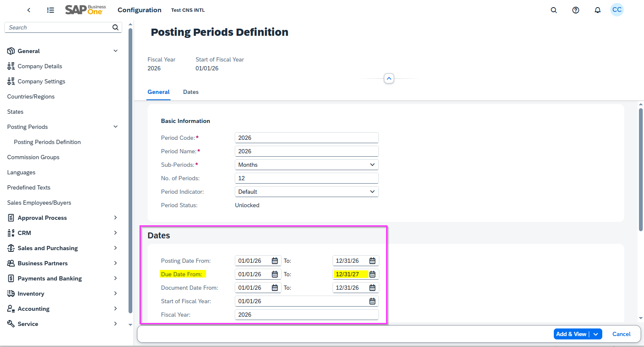Viewport: 644px width, 347px height.
Task: Open the help question-mark icon
Action: click(x=576, y=10)
